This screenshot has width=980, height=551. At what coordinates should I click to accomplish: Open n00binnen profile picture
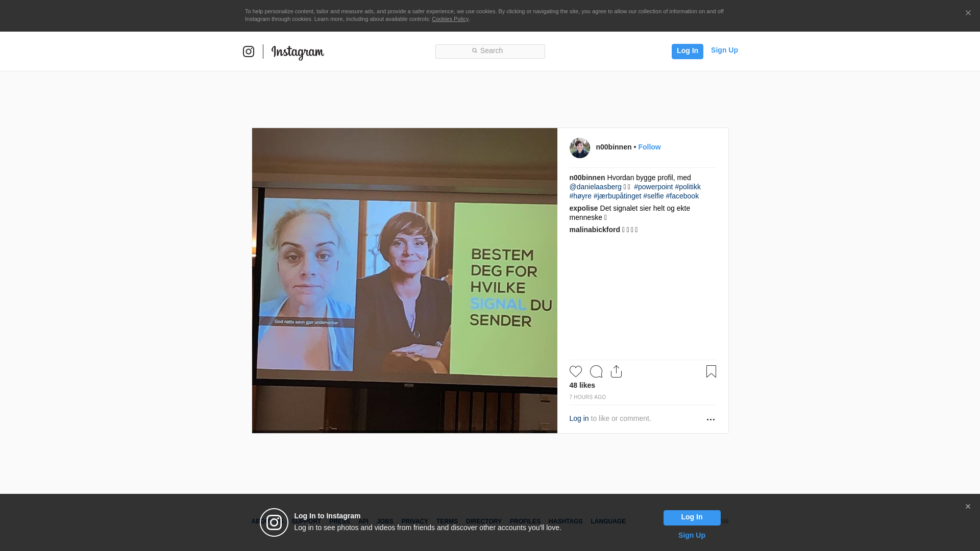click(x=579, y=148)
